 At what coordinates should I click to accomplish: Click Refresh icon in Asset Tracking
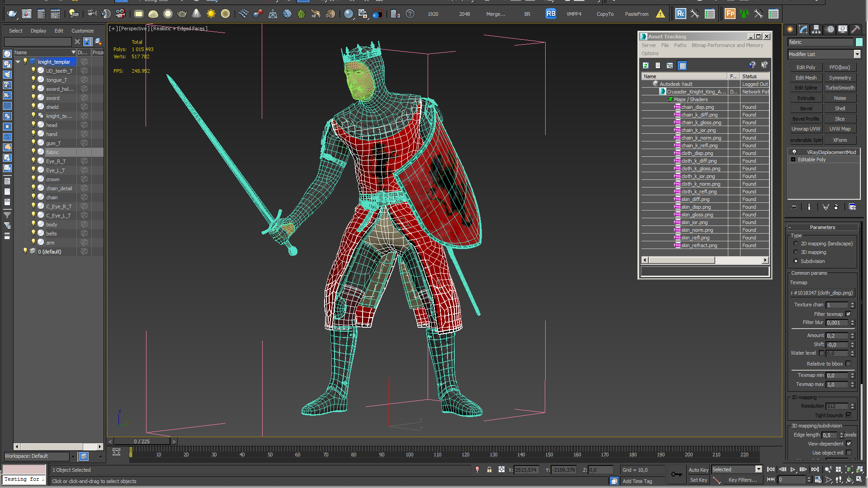pos(646,66)
